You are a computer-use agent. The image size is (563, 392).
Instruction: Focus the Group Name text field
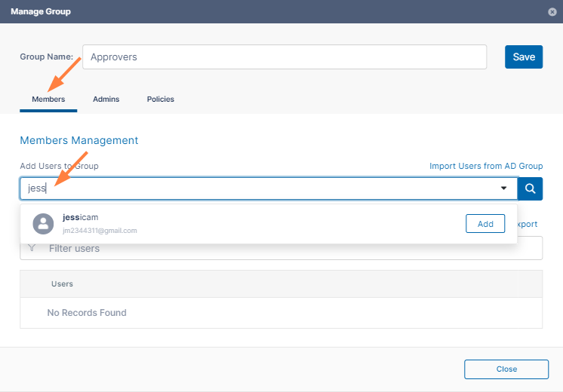[284, 57]
